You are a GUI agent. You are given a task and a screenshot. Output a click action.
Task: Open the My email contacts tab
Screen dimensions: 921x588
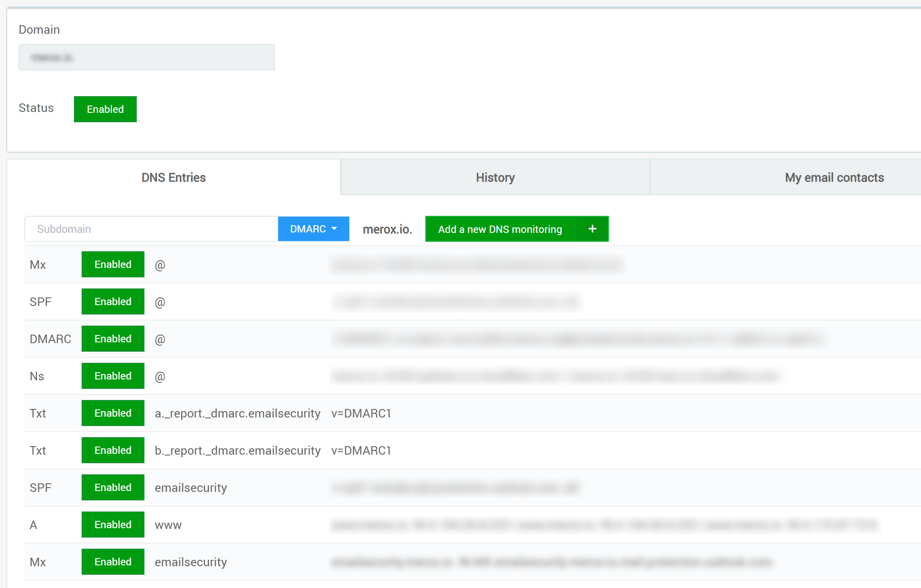834,178
